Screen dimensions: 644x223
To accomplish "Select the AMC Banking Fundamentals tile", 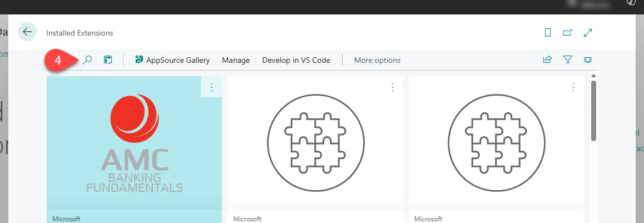I will pyautogui.click(x=134, y=147).
